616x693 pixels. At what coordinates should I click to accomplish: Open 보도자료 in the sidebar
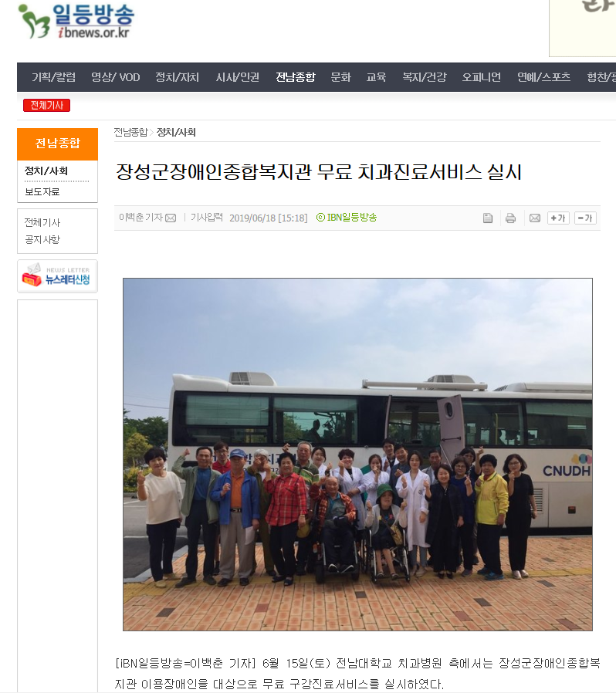coord(42,191)
